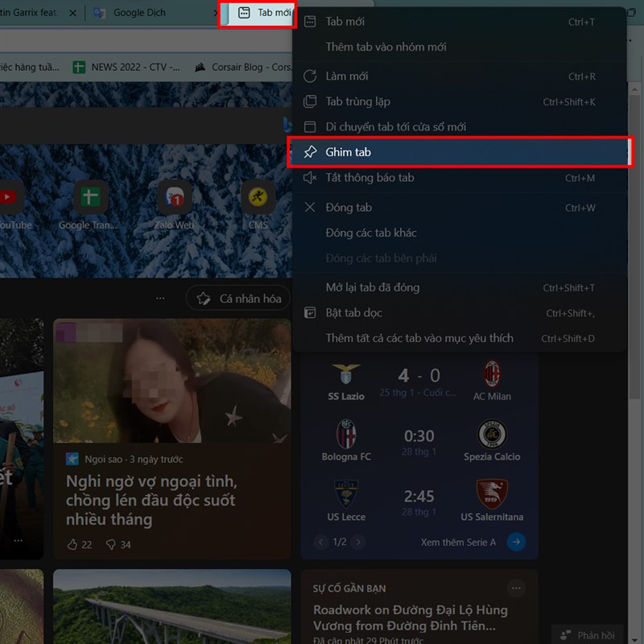
Task: Click 'Ghim tab' to pin tab
Action: coord(459,152)
